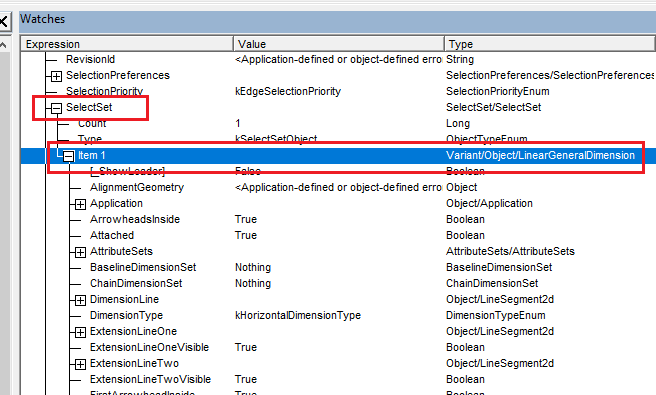Select the SelectionPriority row
This screenshot has width=656, height=395.
click(x=338, y=91)
